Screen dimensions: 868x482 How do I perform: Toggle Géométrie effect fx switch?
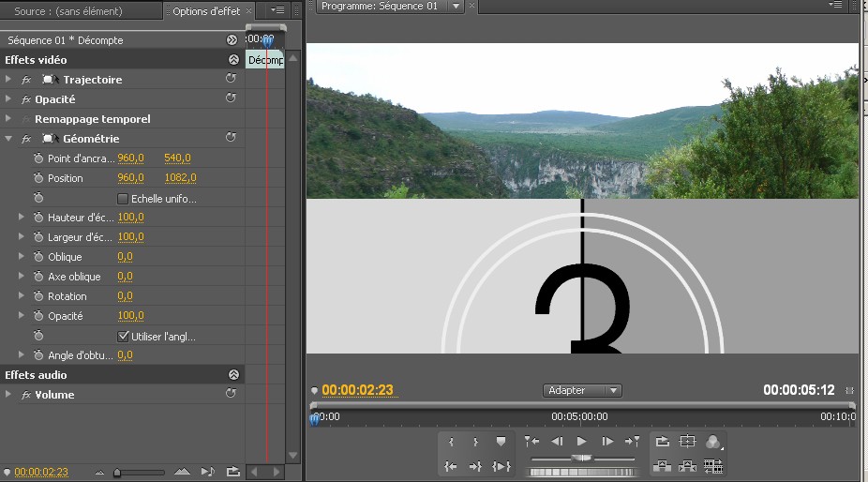pos(26,139)
